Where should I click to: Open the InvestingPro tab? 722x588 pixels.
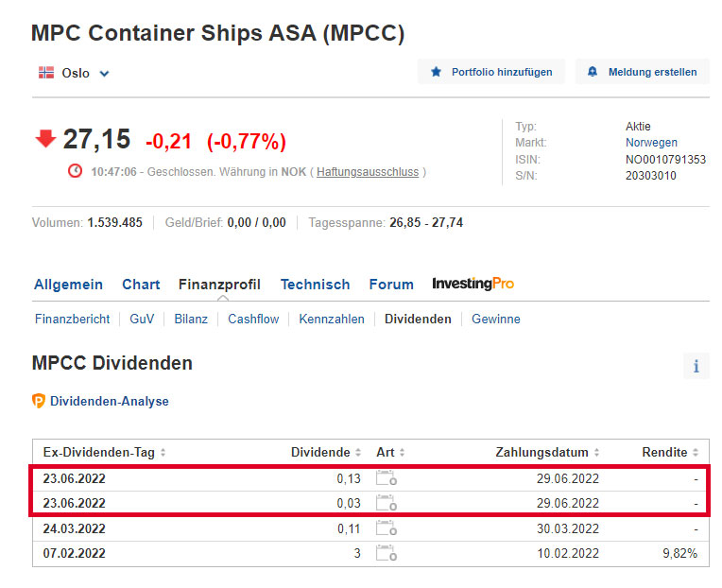[x=473, y=284]
